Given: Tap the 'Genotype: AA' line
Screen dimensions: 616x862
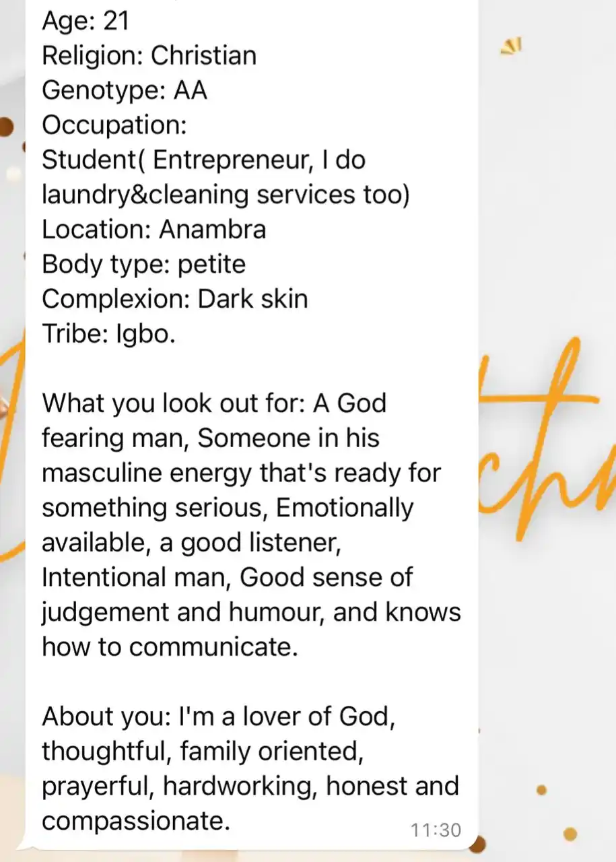Looking at the screenshot, I should pyautogui.click(x=125, y=90).
